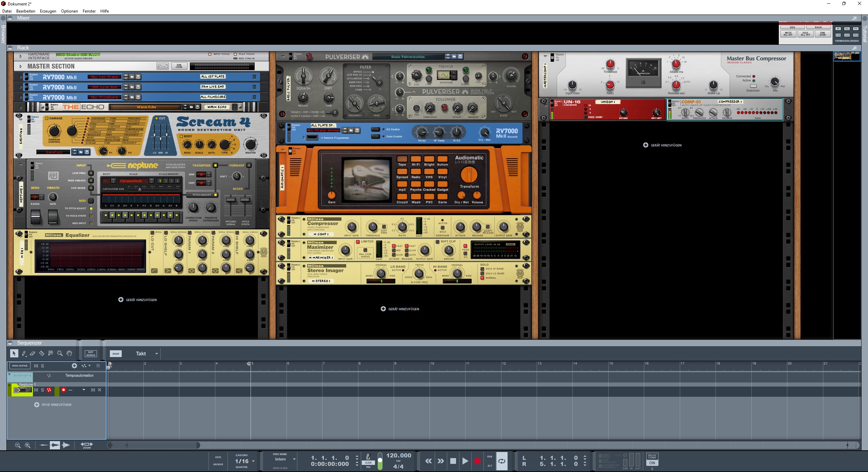Collapse the Tempoautomation track triangle
Viewport: 868px width, 472px height.
(x=9, y=375)
